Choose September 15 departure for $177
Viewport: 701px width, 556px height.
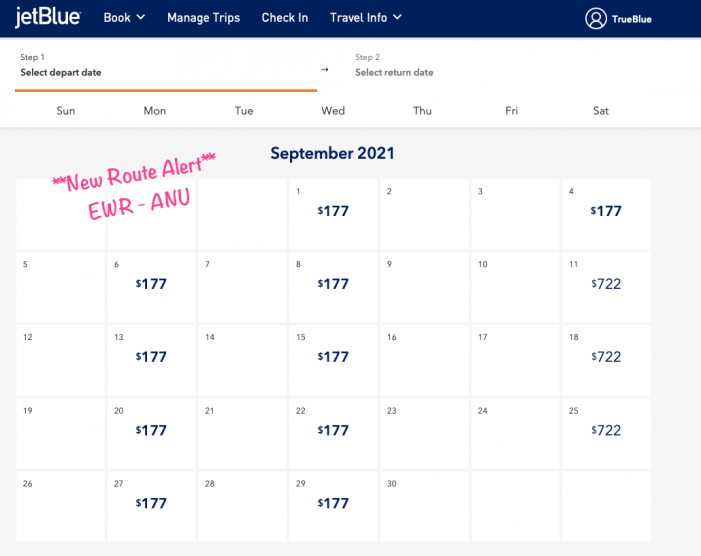[333, 357]
